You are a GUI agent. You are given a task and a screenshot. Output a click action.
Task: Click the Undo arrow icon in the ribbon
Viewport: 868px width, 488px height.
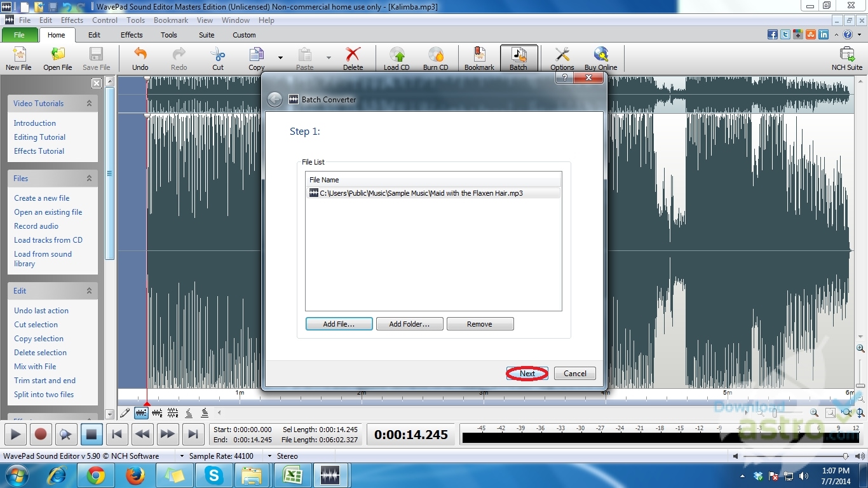(140, 55)
